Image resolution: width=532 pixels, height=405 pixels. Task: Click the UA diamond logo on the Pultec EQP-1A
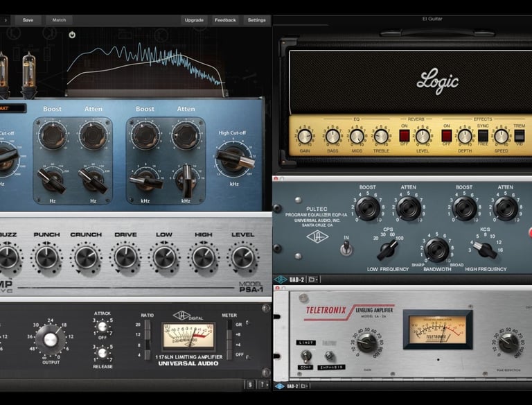(317, 236)
